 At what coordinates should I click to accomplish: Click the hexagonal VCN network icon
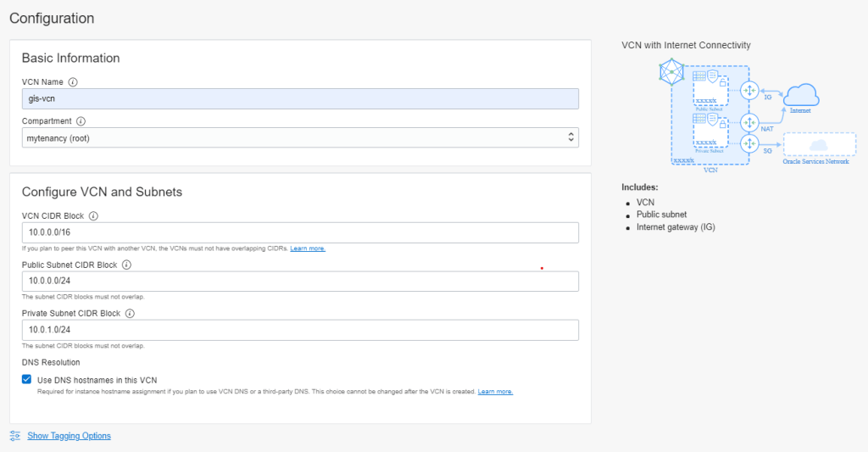click(671, 74)
